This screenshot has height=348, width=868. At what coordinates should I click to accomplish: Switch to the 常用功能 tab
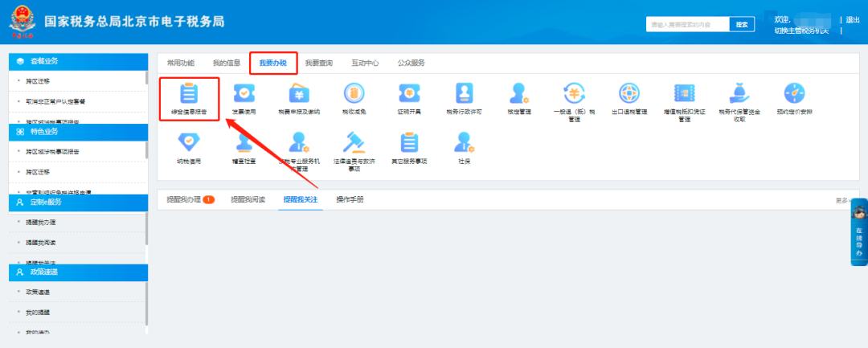tap(181, 63)
